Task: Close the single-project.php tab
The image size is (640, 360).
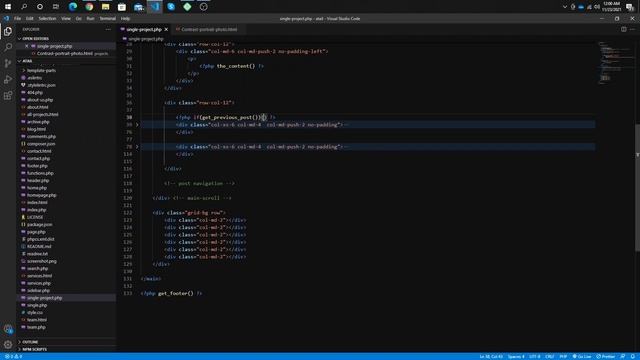Action: point(166,29)
